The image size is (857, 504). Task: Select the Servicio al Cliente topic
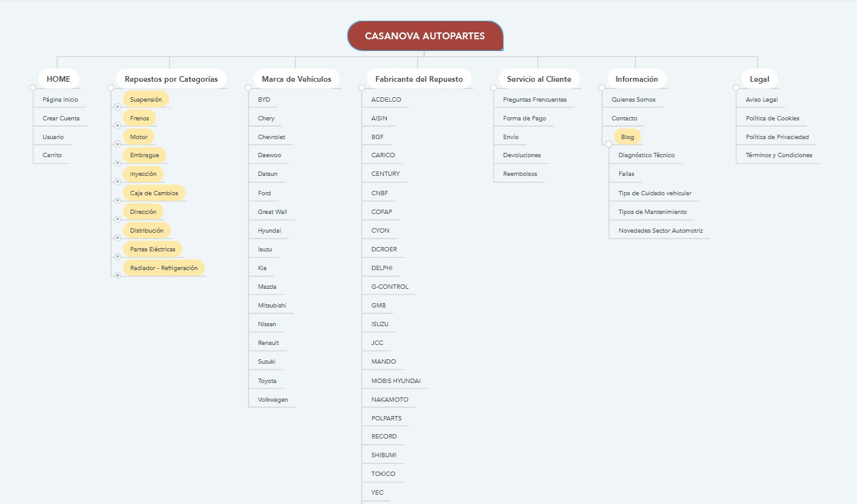(x=539, y=79)
